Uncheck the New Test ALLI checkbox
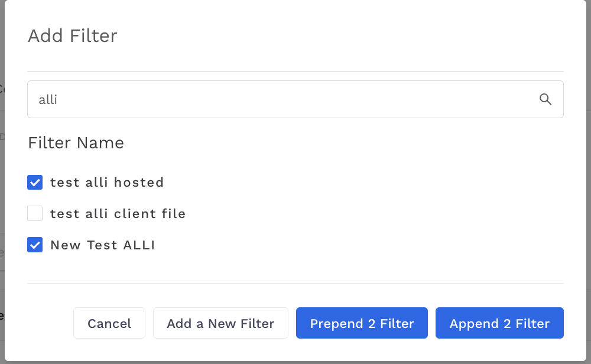Image resolution: width=591 pixels, height=364 pixels. click(35, 245)
